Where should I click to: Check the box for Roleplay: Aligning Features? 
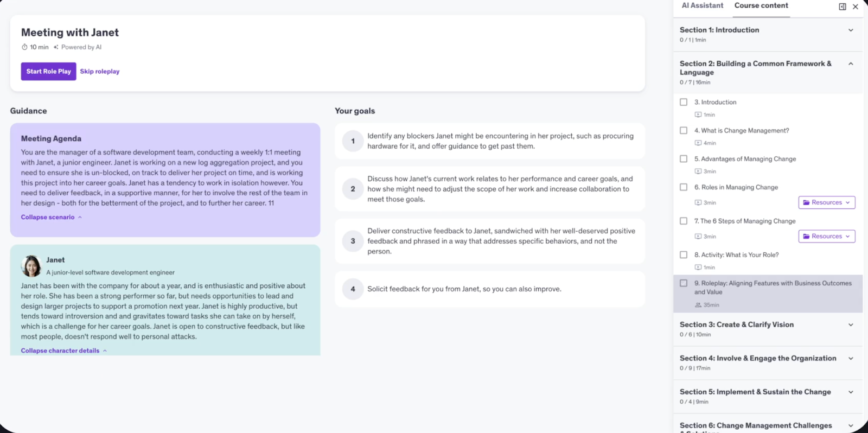(x=683, y=283)
